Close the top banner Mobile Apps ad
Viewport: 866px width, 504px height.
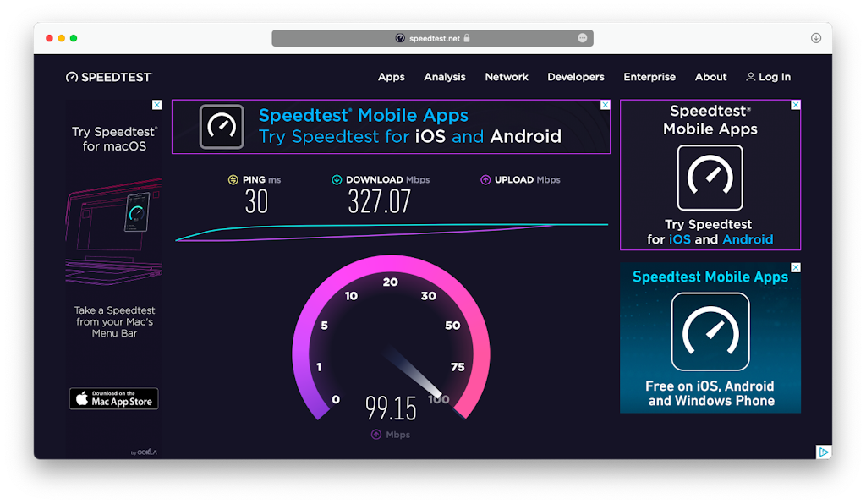605,105
